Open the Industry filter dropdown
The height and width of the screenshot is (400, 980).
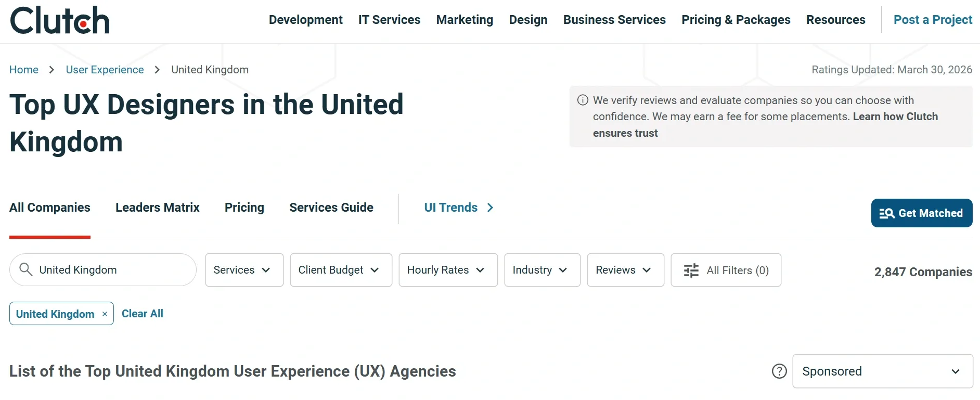pyautogui.click(x=542, y=270)
